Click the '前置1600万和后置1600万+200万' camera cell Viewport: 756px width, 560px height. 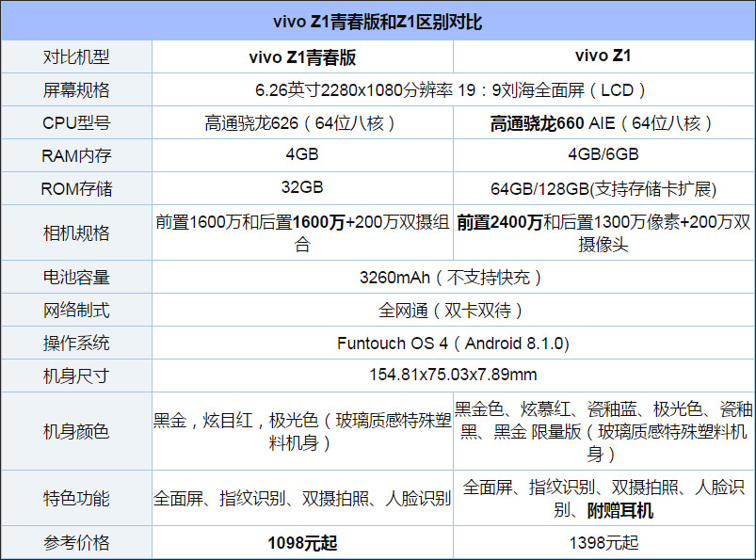coord(302,233)
